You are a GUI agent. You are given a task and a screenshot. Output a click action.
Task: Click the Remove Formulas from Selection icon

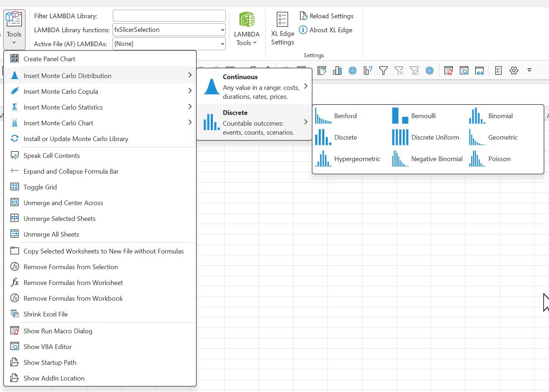tap(15, 267)
